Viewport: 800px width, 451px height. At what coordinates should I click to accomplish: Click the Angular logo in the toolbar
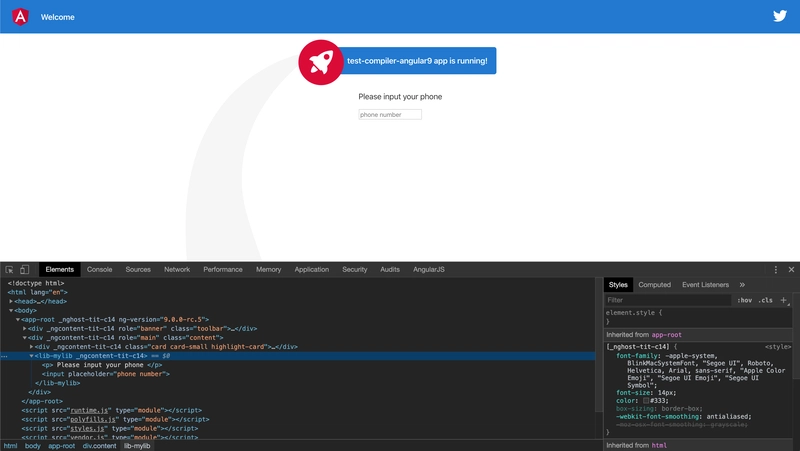pos(20,17)
